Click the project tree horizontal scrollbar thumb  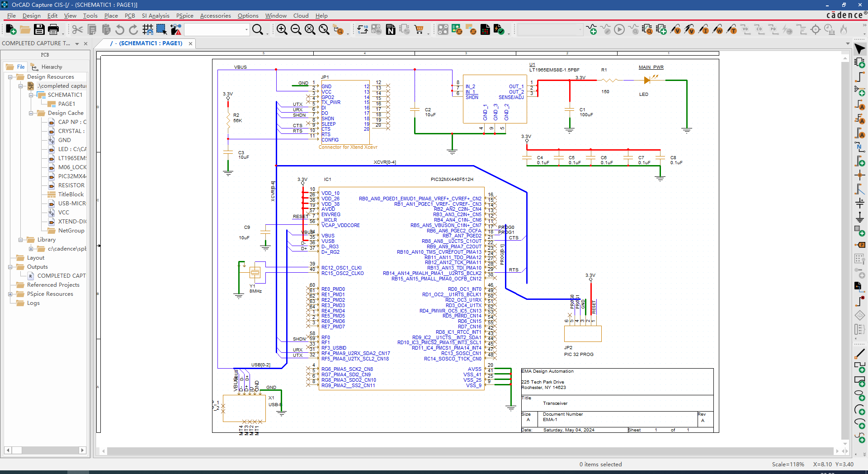[x=17, y=450]
